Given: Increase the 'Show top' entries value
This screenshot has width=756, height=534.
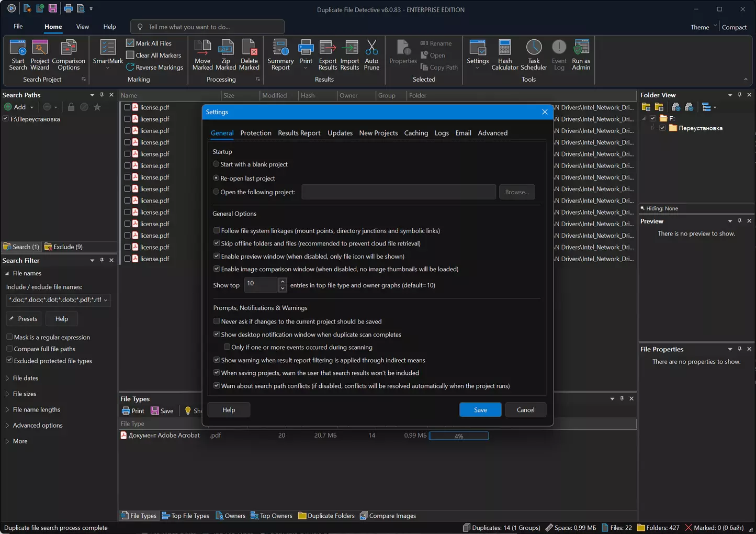Looking at the screenshot, I should click(x=283, y=281).
